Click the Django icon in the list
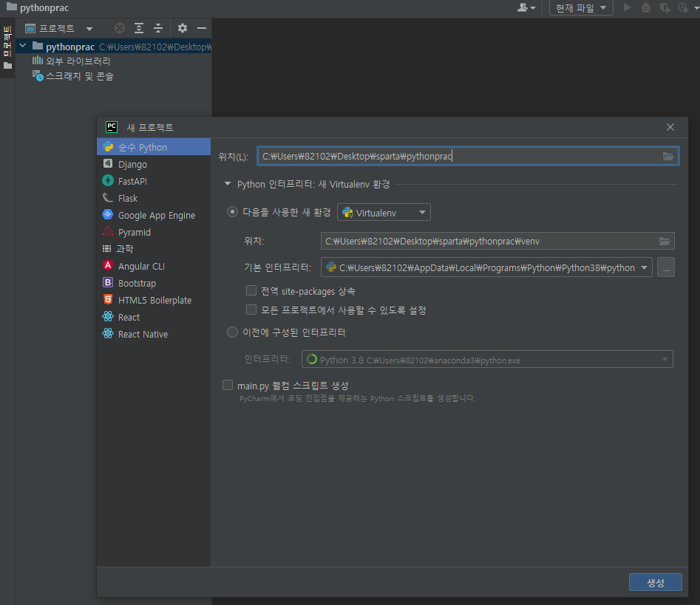Image resolution: width=700 pixels, height=605 pixels. [x=108, y=163]
